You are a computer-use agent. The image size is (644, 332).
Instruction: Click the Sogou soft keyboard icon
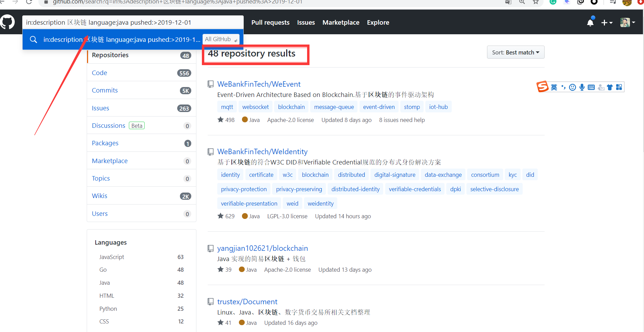(x=591, y=87)
